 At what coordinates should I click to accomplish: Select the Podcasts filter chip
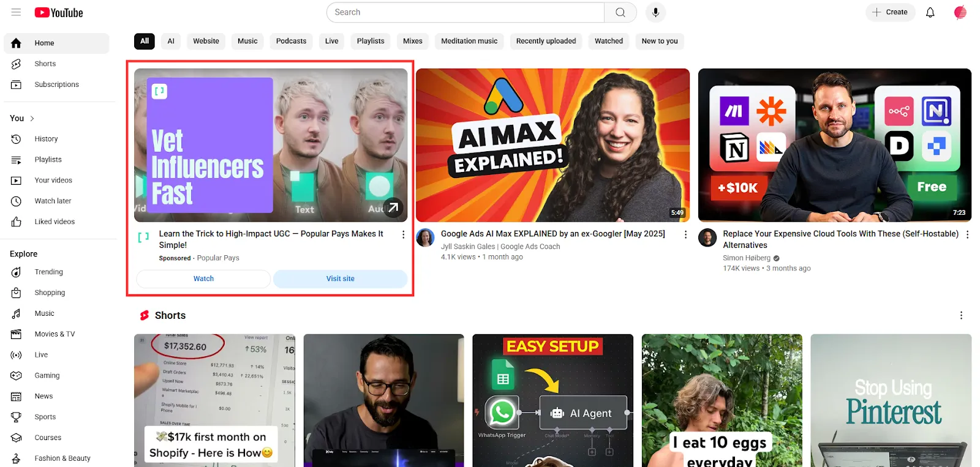pyautogui.click(x=291, y=41)
